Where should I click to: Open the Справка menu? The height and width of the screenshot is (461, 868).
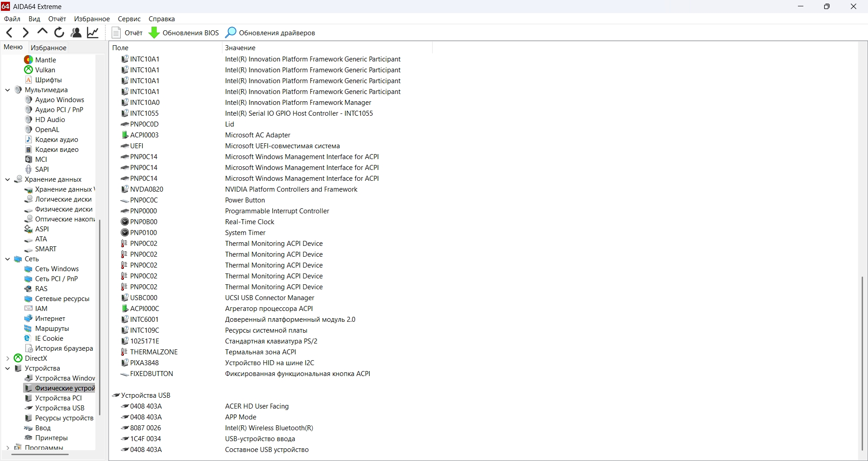(161, 19)
